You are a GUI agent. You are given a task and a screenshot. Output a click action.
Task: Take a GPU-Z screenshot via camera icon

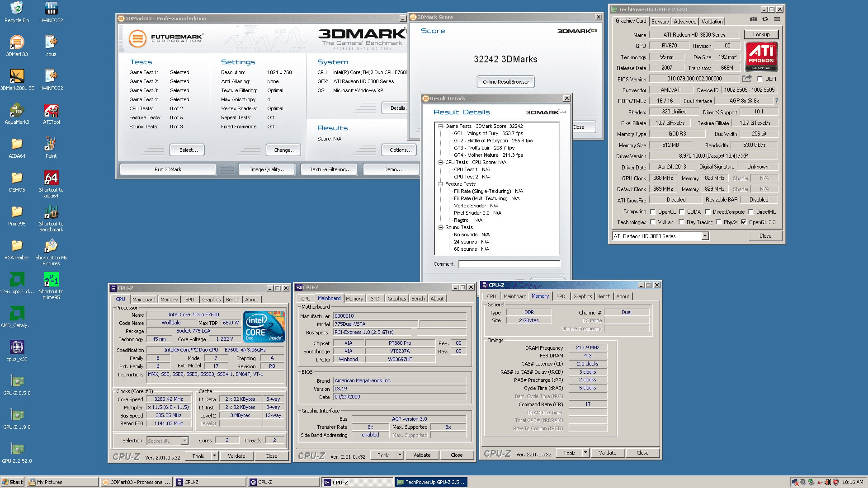(x=753, y=19)
